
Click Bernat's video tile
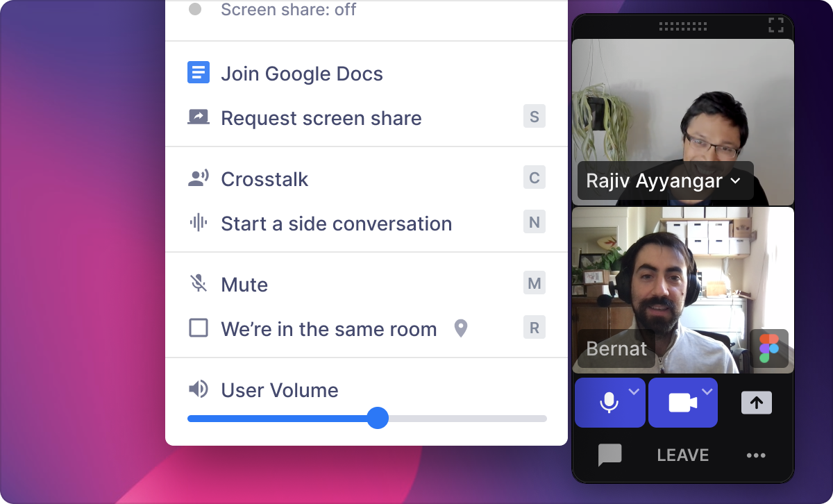[x=683, y=290]
